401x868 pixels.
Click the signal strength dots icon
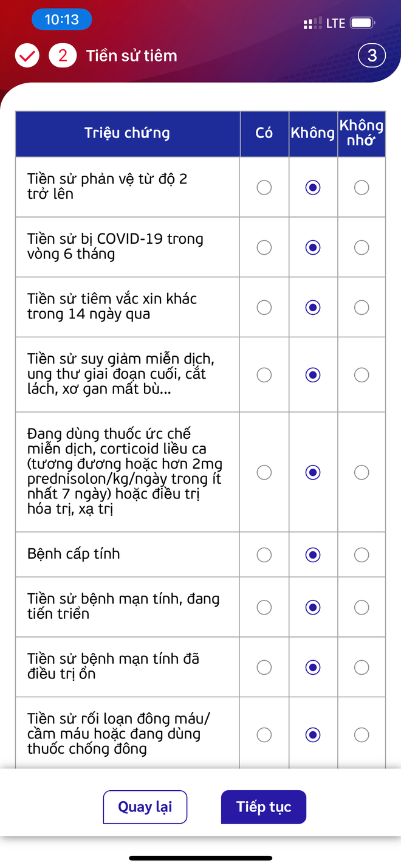click(x=312, y=22)
